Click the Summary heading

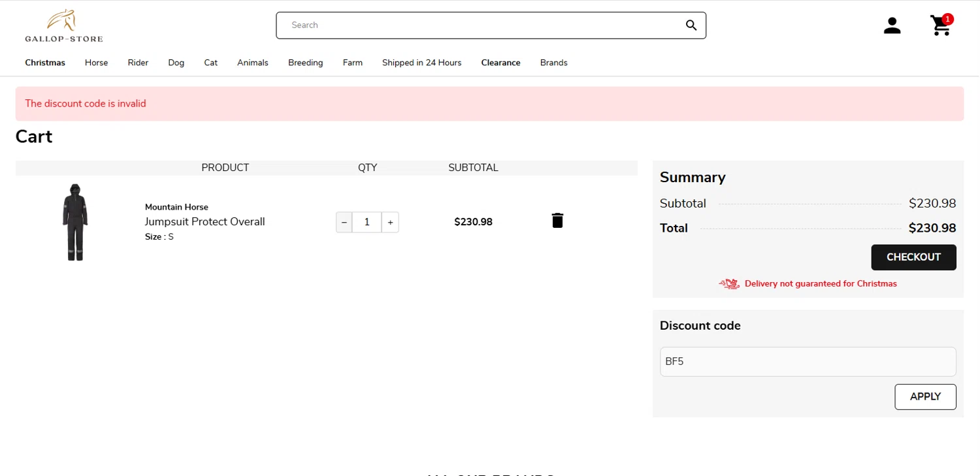[x=693, y=178]
